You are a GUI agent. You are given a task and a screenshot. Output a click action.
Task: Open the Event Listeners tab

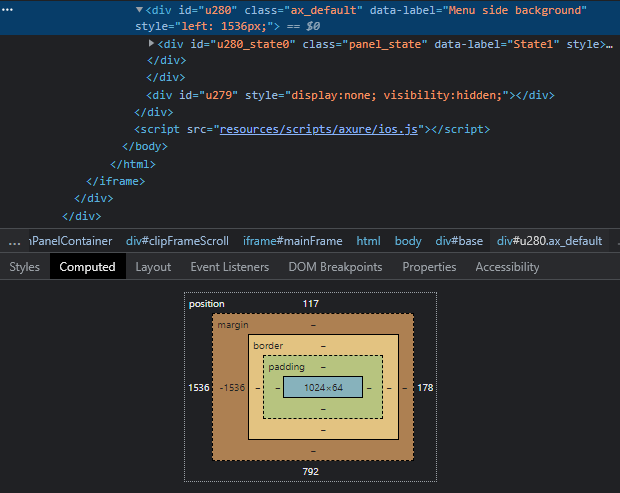[230, 267]
